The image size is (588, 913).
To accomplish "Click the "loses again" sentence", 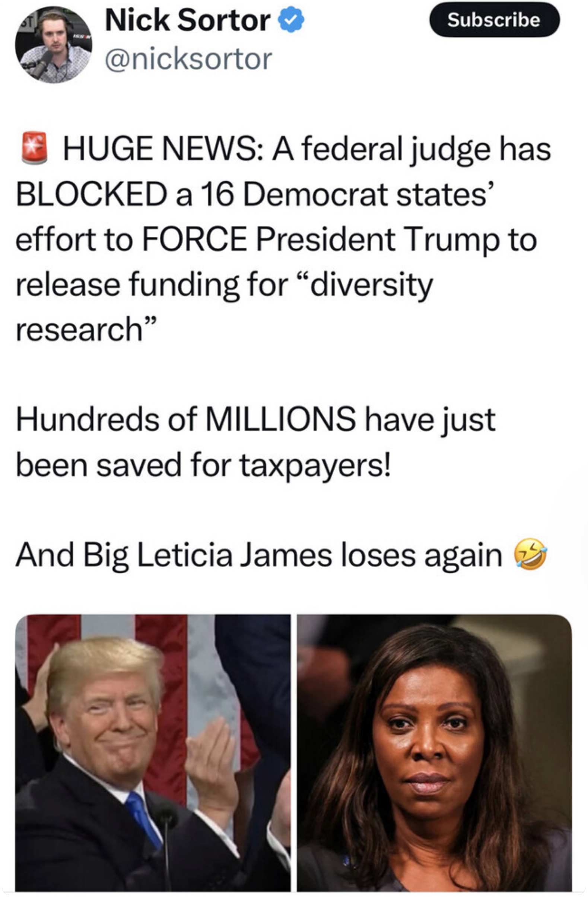I will [x=258, y=555].
